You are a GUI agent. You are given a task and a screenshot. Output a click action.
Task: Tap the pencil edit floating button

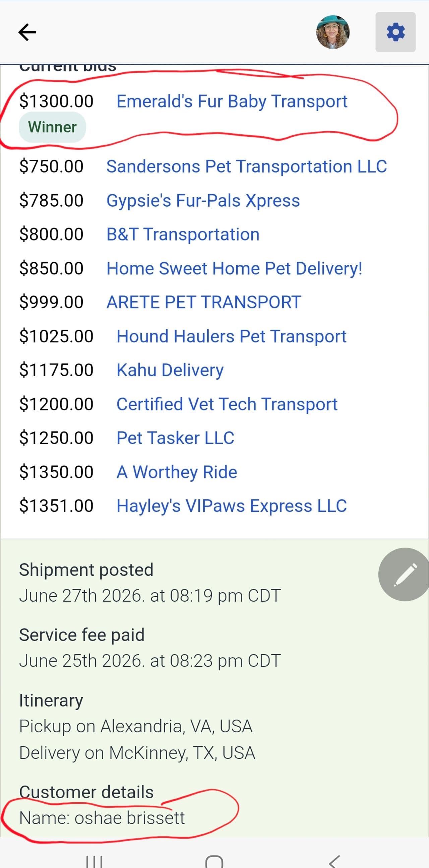pos(404,574)
